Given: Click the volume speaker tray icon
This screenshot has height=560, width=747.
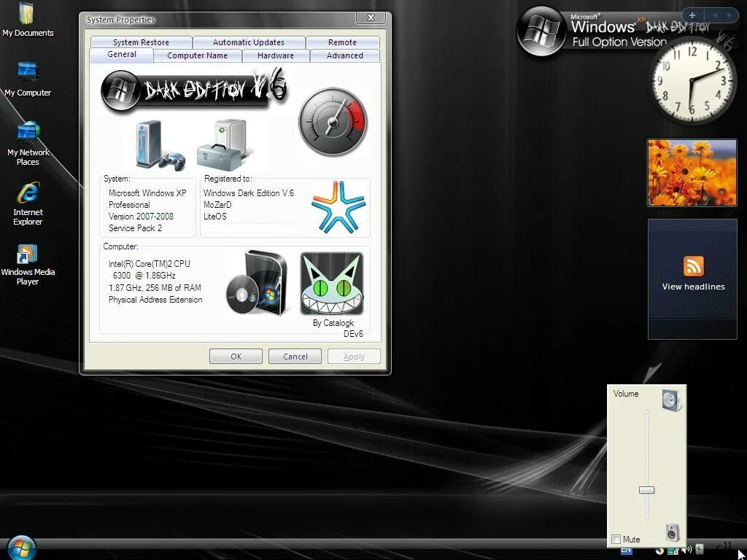Looking at the screenshot, I should 686,551.
